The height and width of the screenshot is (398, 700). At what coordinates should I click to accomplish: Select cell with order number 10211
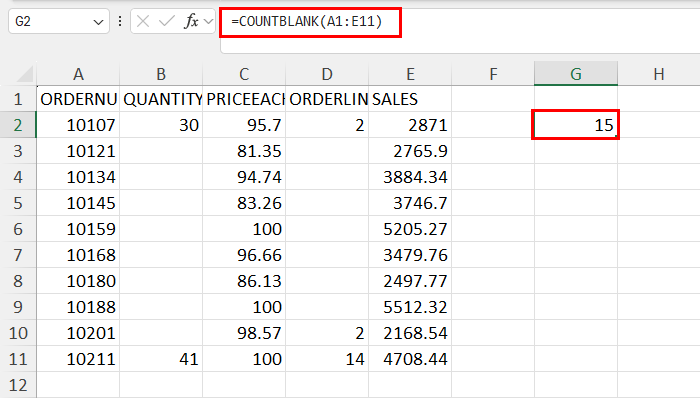click(x=78, y=359)
